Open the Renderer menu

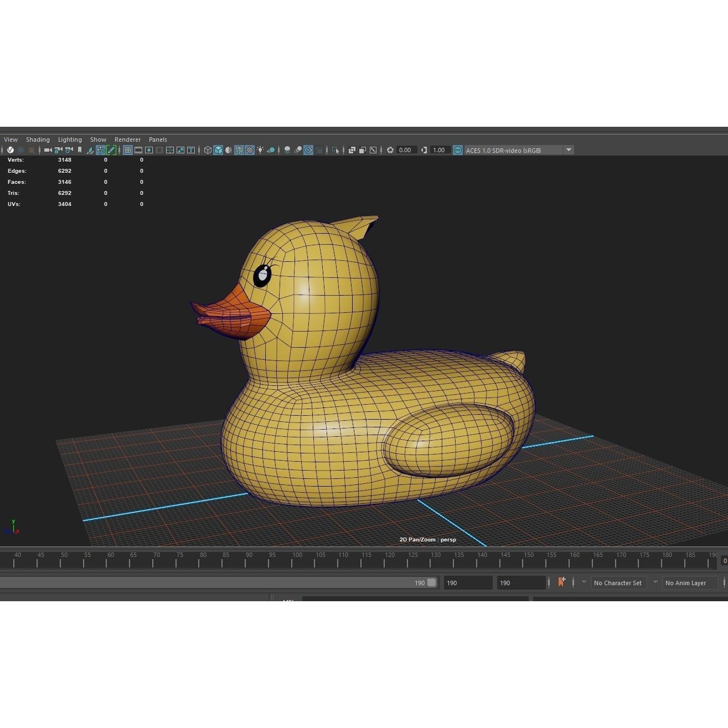[x=127, y=140]
